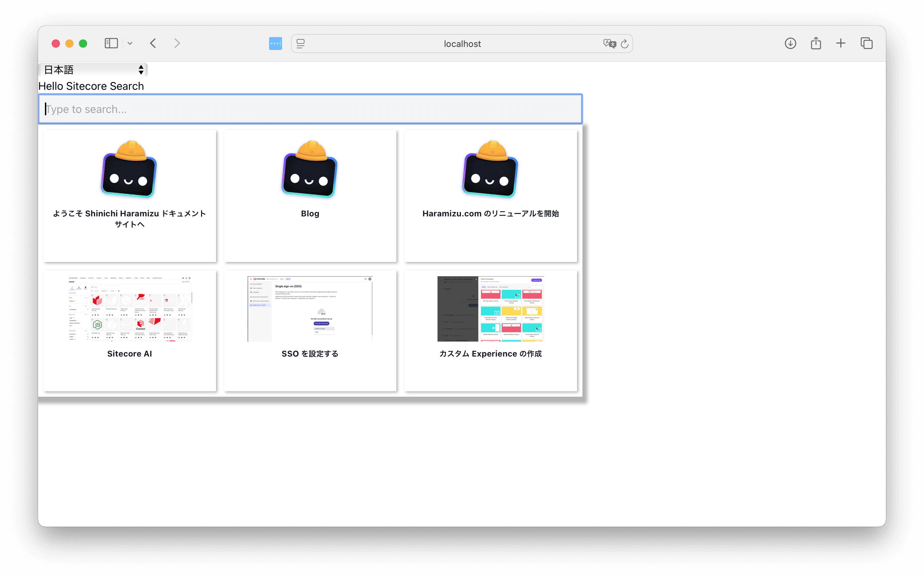Open the page reader menu icon
Viewport: 924px width, 577px height.
click(x=301, y=44)
